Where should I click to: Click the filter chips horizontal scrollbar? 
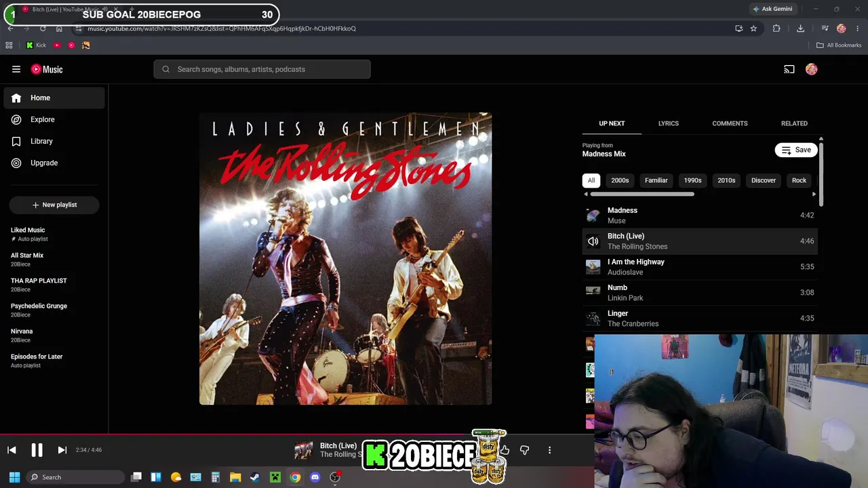point(642,195)
